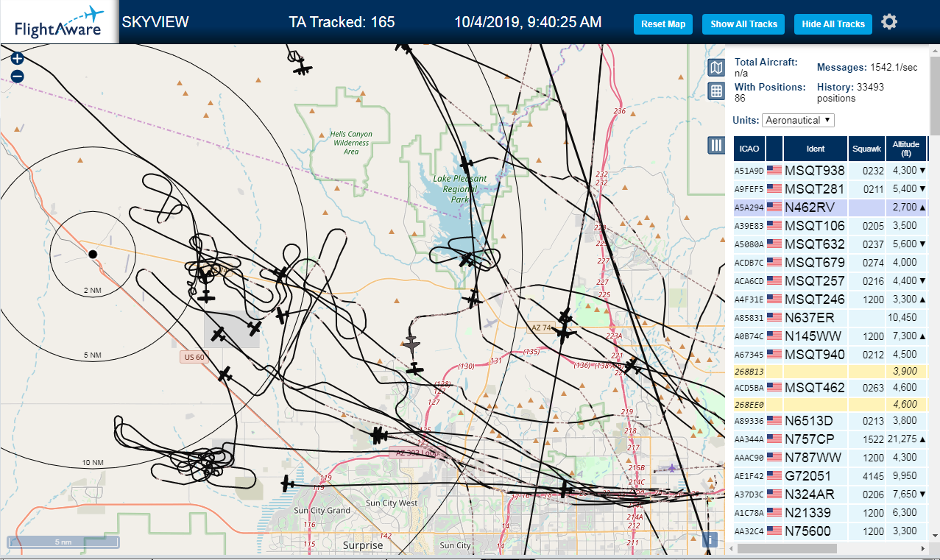
Task: Click the SKYVIEW title text
Action: [155, 22]
